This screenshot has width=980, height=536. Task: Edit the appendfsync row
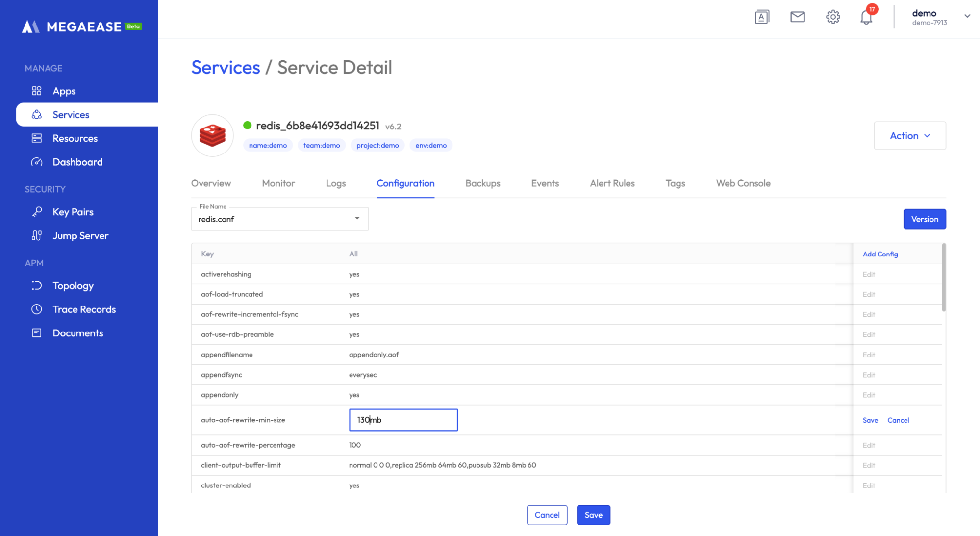(869, 375)
